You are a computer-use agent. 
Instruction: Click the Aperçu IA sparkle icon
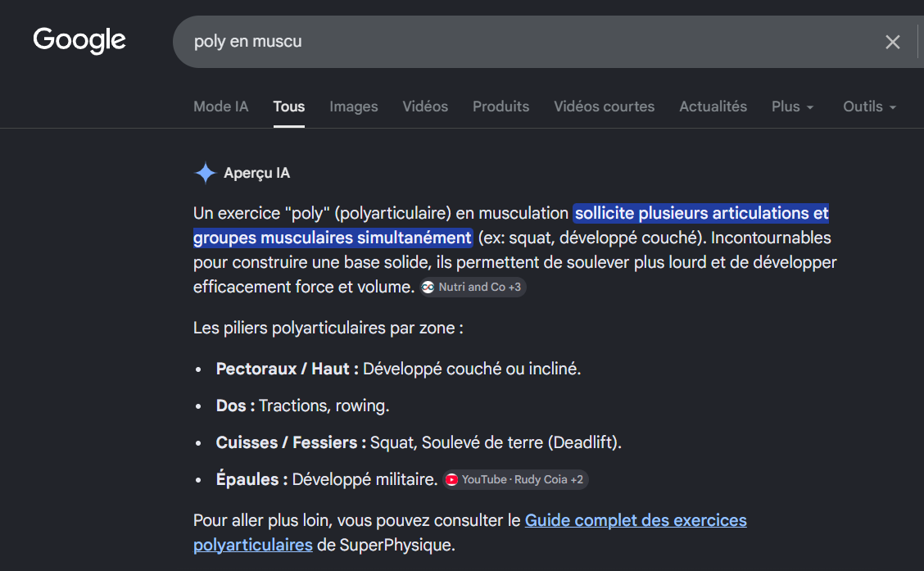tap(205, 173)
